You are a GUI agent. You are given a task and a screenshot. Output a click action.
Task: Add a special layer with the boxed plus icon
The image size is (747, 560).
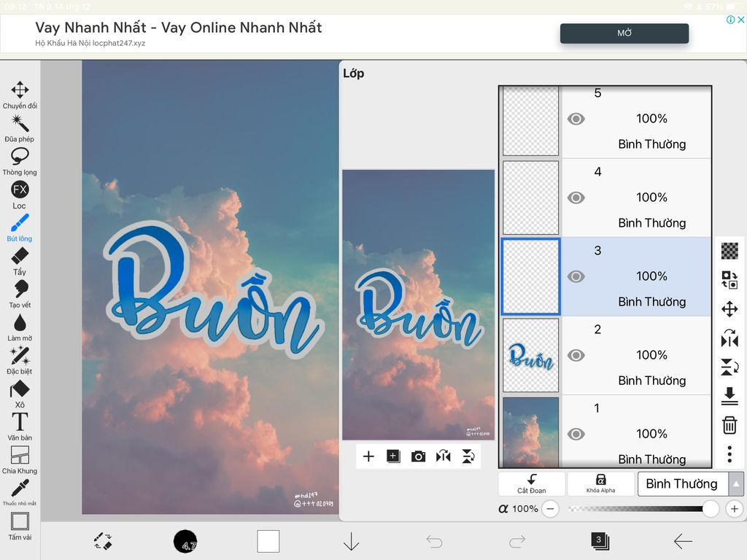(x=393, y=456)
